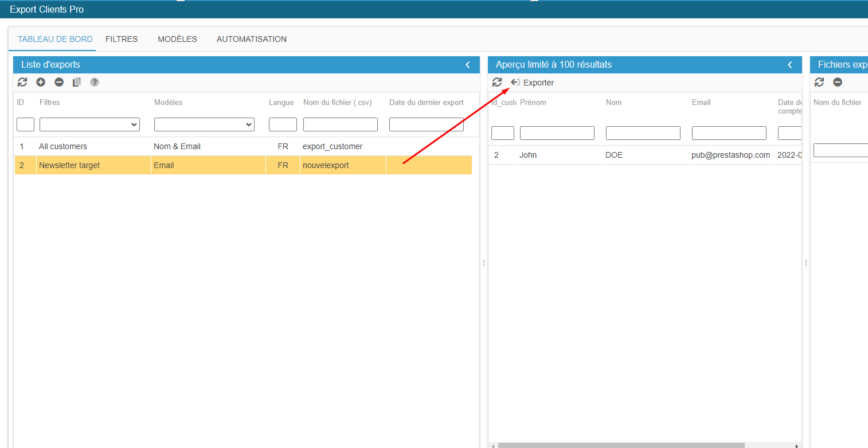Add a new export with the plus icon
The image size is (868, 448).
(41, 82)
